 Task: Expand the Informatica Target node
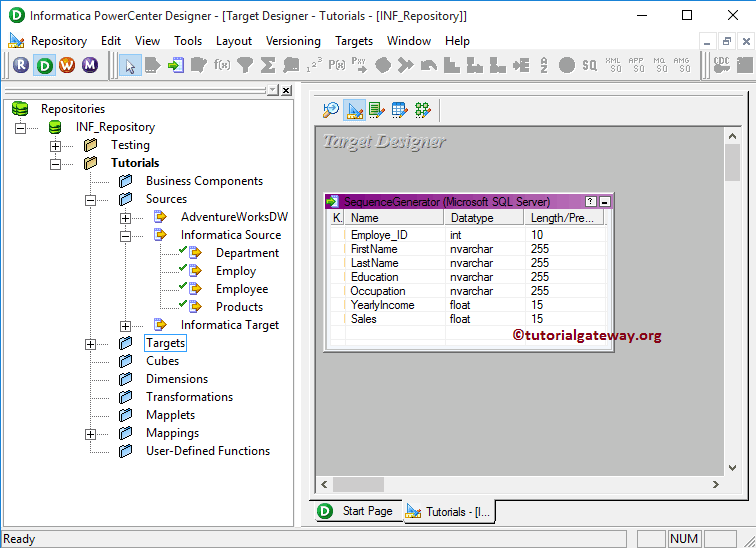125,326
